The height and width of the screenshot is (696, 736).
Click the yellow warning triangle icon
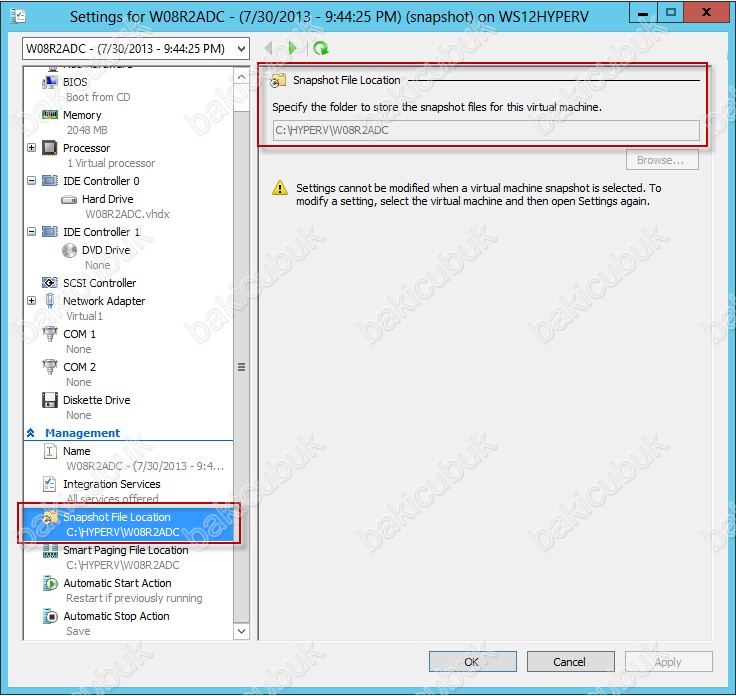click(280, 188)
